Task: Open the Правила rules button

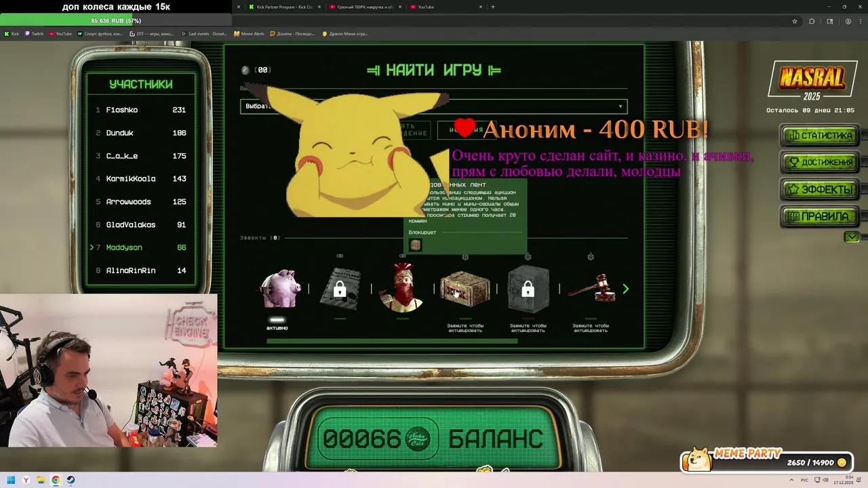Action: (x=820, y=217)
